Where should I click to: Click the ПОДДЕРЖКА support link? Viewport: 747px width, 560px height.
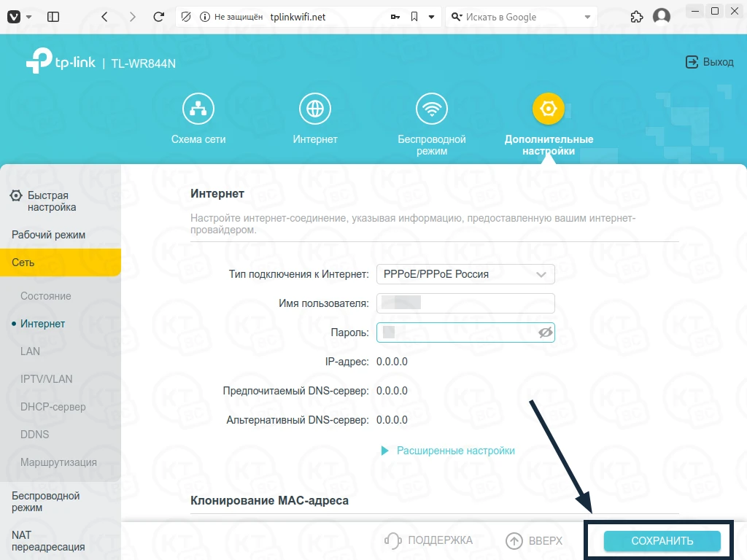click(x=428, y=540)
